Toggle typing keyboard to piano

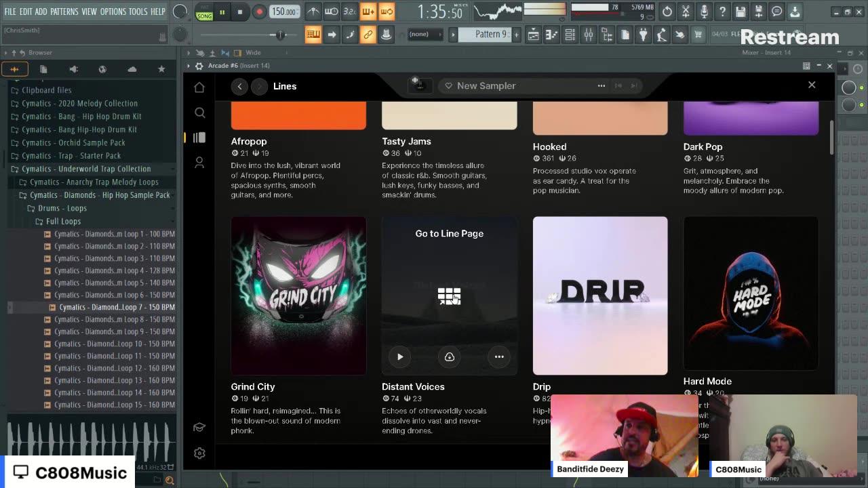(313, 35)
